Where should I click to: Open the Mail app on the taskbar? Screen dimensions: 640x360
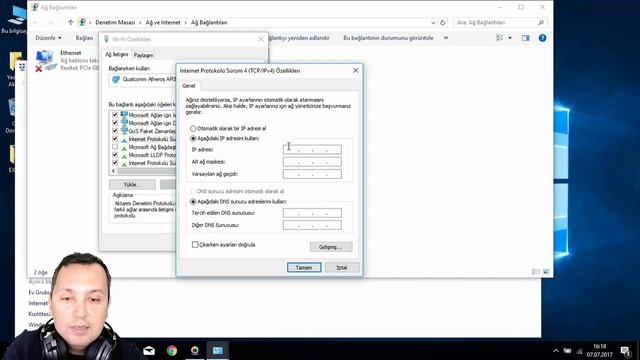(149, 350)
